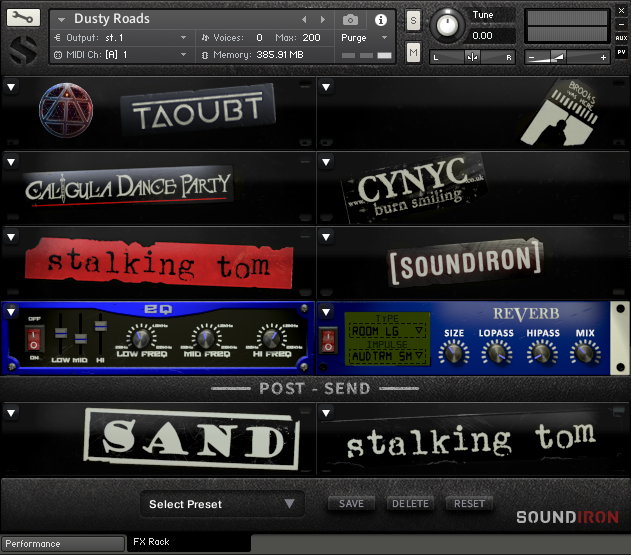Image resolution: width=631 pixels, height=555 pixels.
Task: Click the Reverb MIX knob
Action: [585, 352]
